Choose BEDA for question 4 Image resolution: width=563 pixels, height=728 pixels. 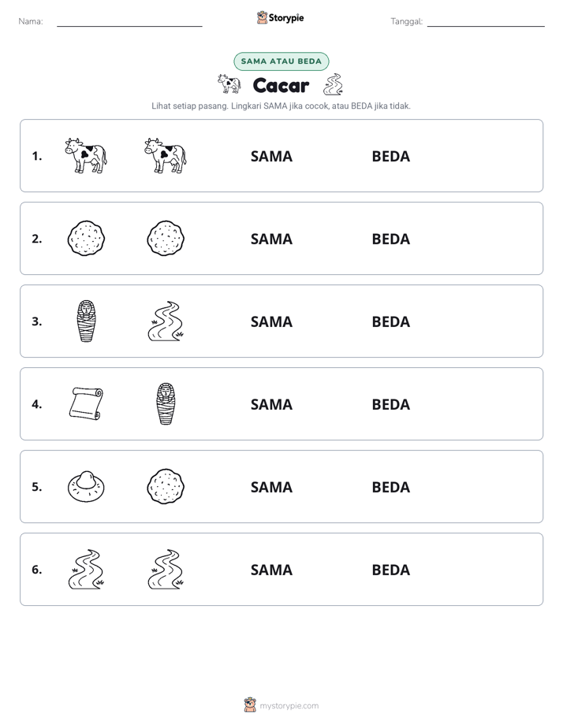(x=390, y=405)
